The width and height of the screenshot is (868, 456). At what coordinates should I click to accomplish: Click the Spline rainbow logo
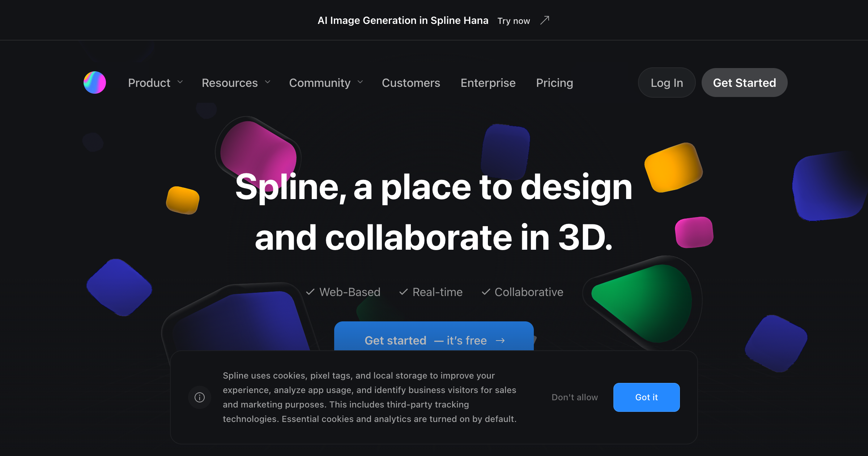(95, 83)
